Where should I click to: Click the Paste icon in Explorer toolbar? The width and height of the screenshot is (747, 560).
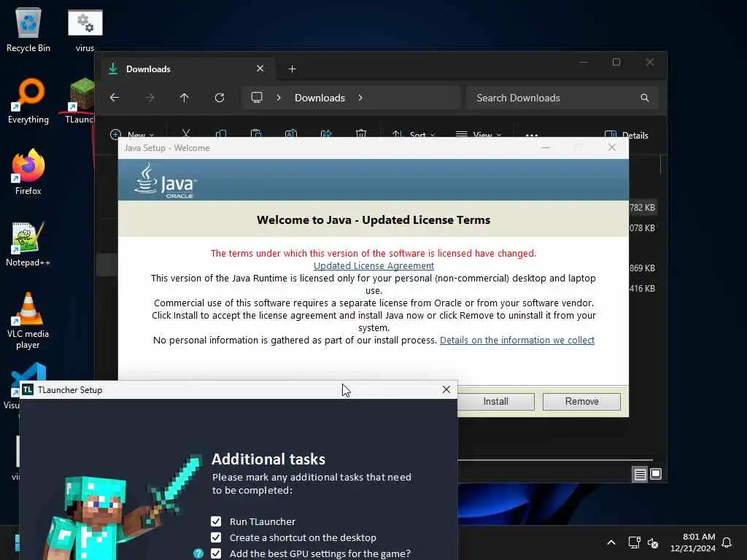point(256,134)
